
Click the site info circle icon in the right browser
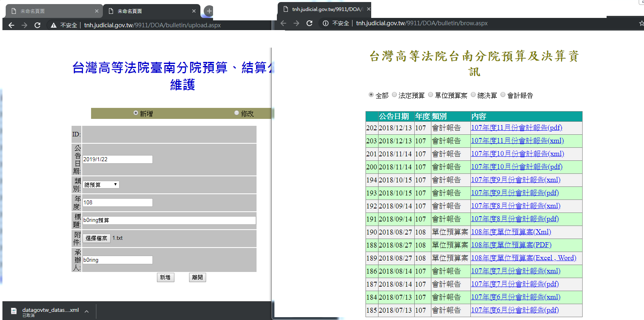pos(326,23)
